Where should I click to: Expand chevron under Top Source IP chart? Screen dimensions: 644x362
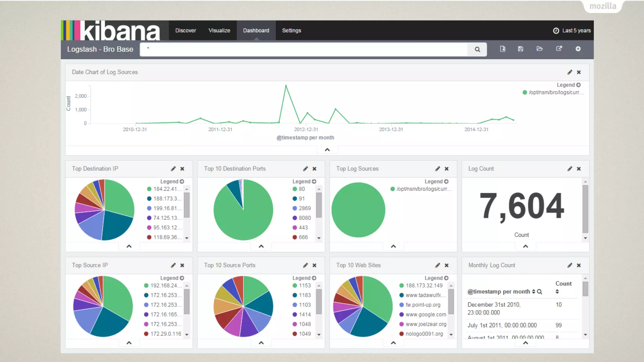pos(129,343)
